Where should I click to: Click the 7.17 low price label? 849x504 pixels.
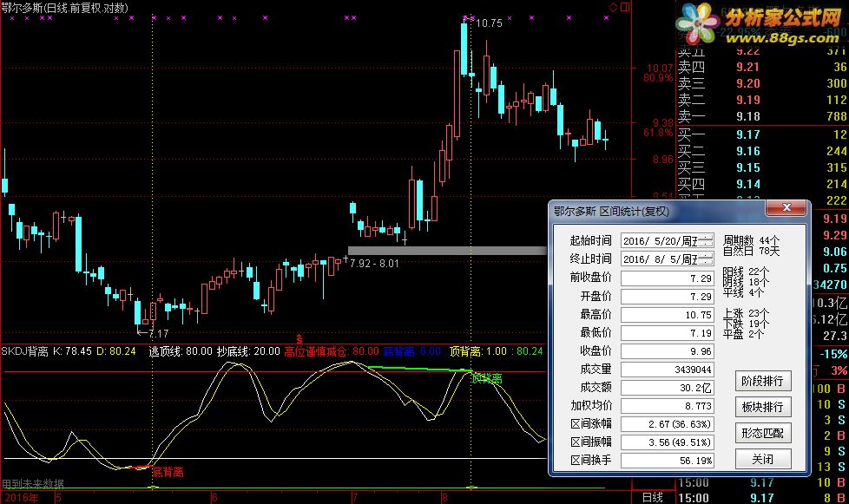159,334
